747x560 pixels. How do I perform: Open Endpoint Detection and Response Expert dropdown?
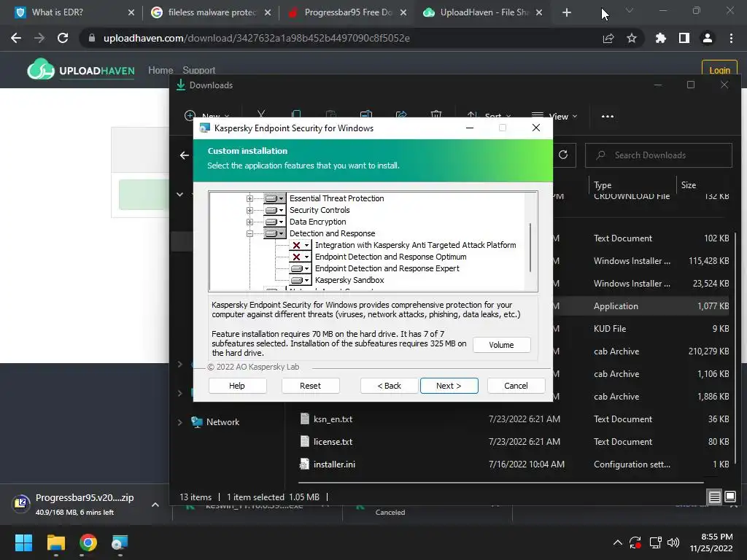point(300,268)
